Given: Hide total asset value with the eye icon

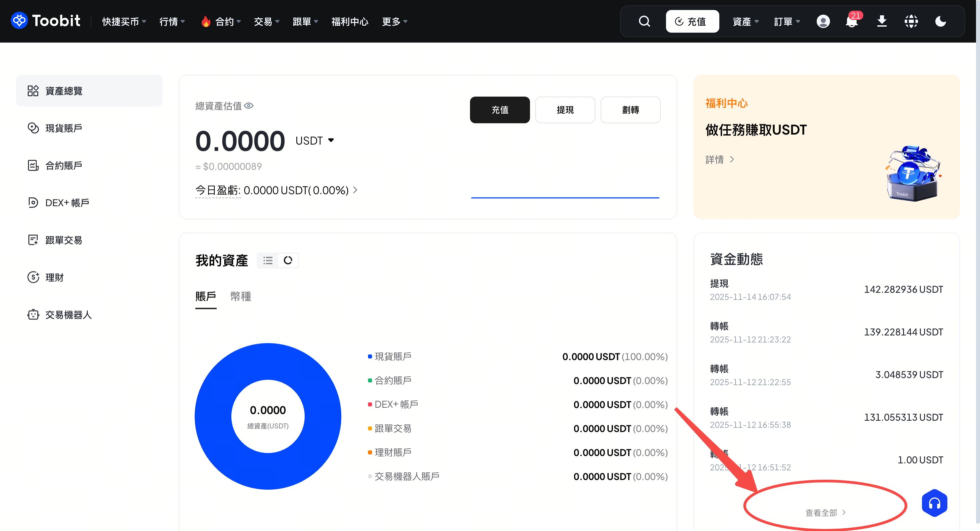Looking at the screenshot, I should click(x=249, y=106).
